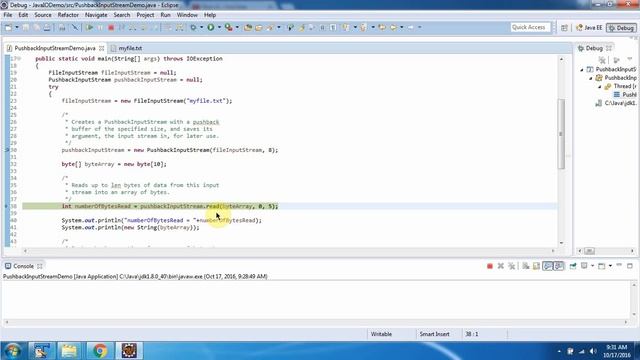Open the Edit menu
Viewport: 640px width, 360px height.
coord(23,15)
